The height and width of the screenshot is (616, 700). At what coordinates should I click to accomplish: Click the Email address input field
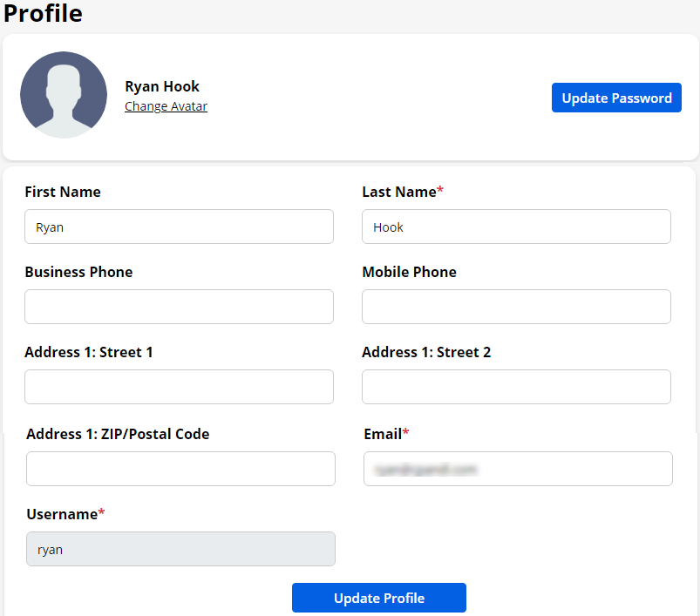[x=518, y=469]
